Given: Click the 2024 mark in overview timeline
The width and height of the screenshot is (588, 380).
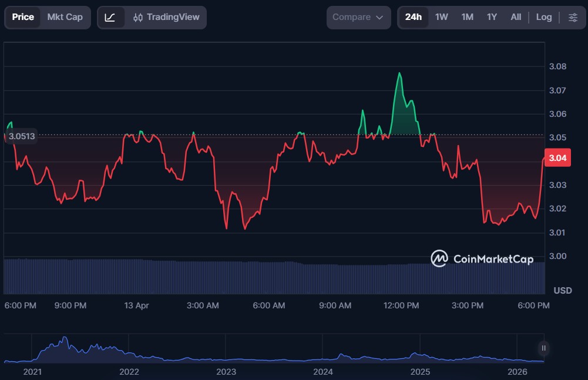Looking at the screenshot, I should (323, 371).
